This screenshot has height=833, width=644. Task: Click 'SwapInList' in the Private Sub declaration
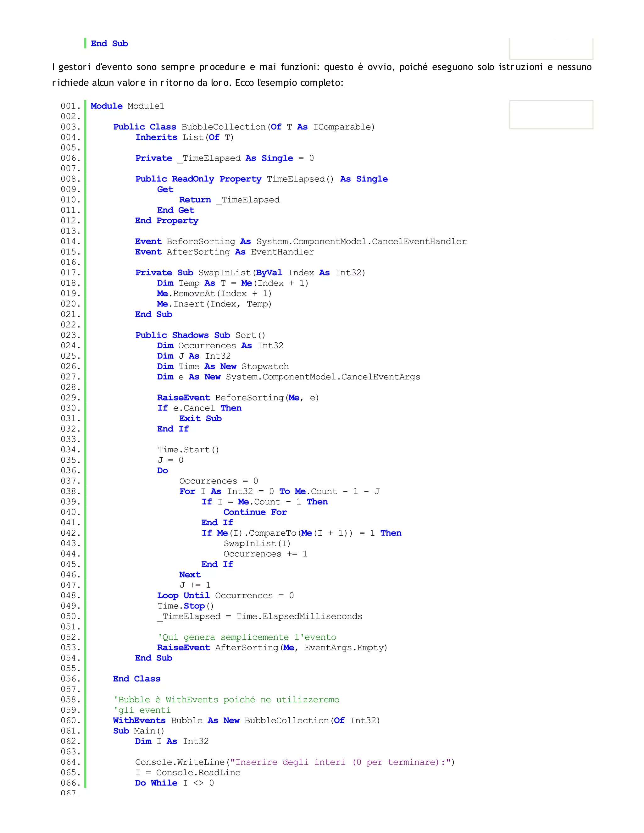click(x=224, y=273)
